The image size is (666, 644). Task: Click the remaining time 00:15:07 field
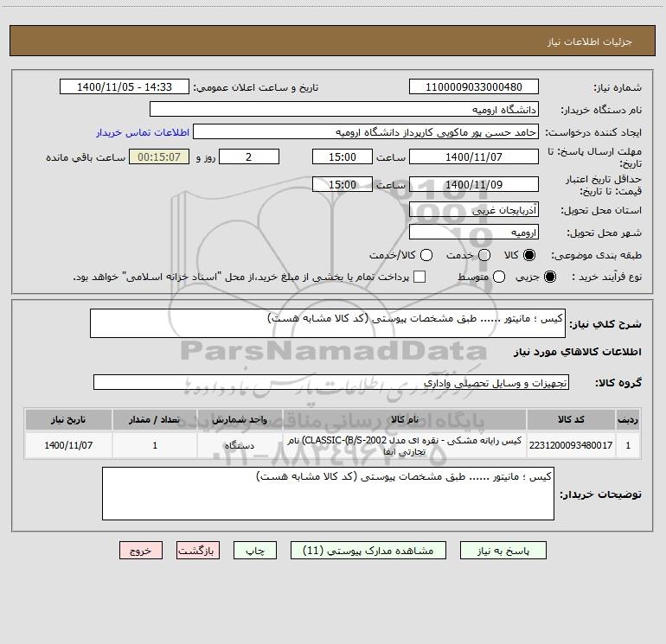[x=159, y=156]
